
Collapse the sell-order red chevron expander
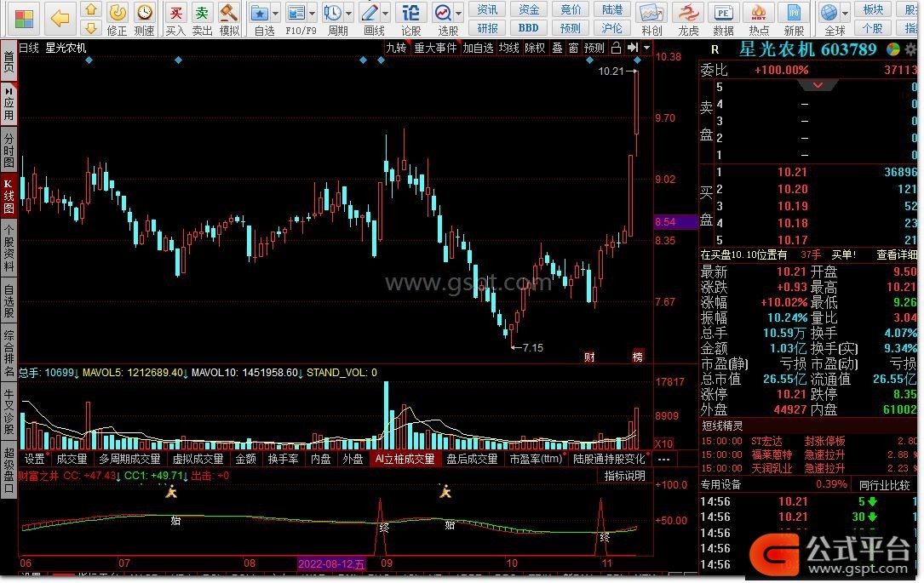(818, 86)
